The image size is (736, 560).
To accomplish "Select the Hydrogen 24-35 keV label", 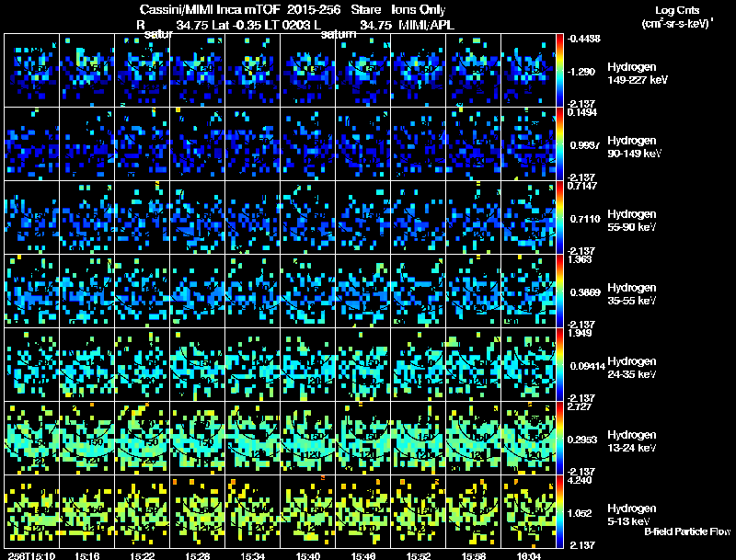I will pos(630,368).
